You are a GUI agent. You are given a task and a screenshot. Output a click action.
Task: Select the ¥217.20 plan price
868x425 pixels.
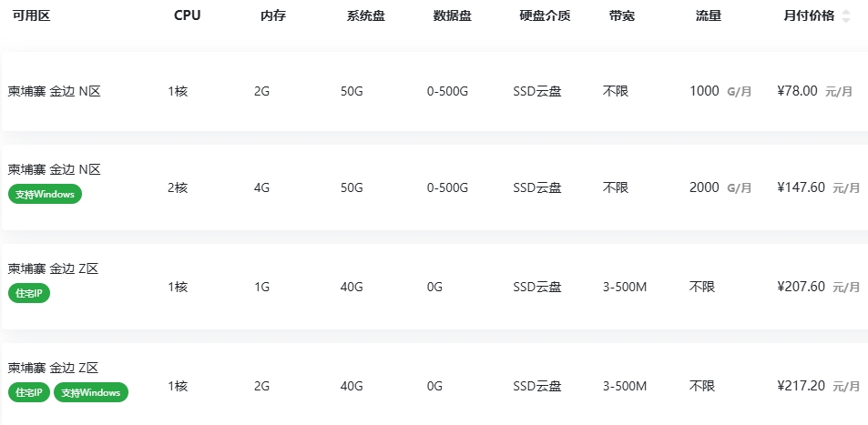point(801,386)
